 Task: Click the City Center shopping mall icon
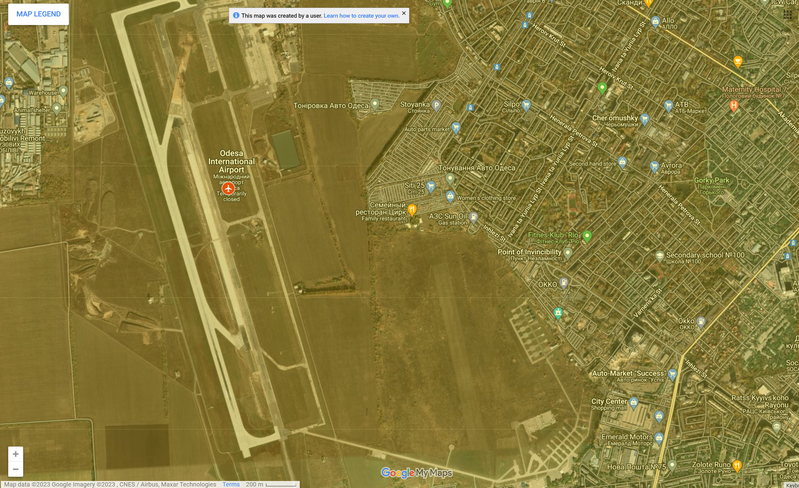[633, 402]
